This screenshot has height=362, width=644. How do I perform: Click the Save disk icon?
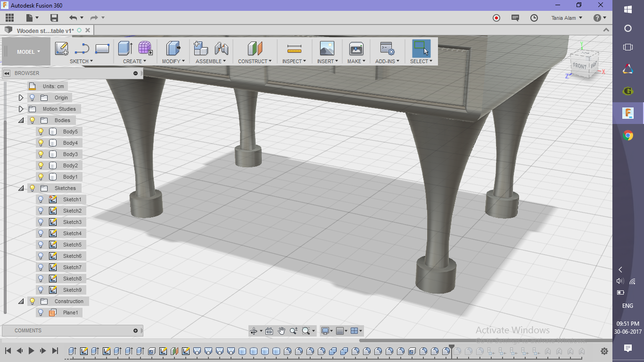tap(54, 18)
